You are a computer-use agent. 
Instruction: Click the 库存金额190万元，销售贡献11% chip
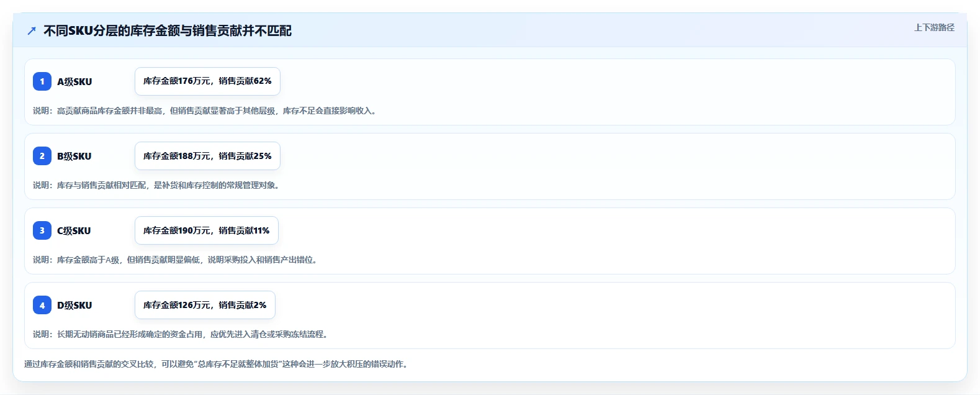click(207, 230)
